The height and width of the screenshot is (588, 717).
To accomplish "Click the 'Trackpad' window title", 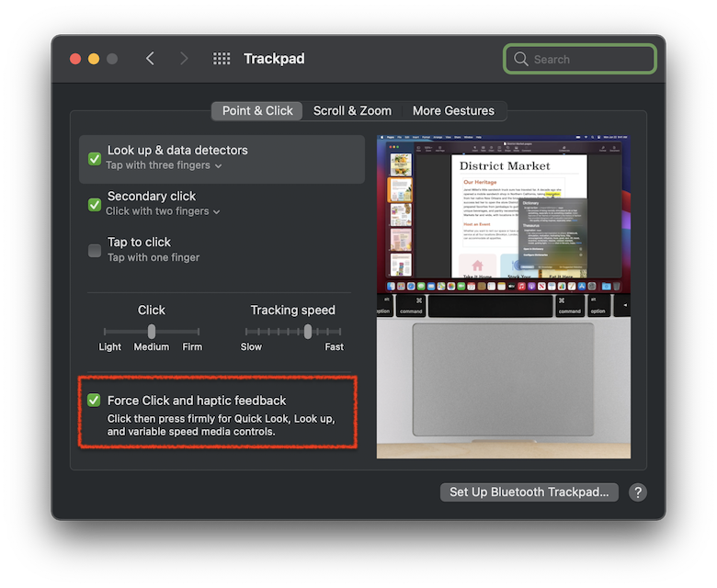I will tap(274, 59).
